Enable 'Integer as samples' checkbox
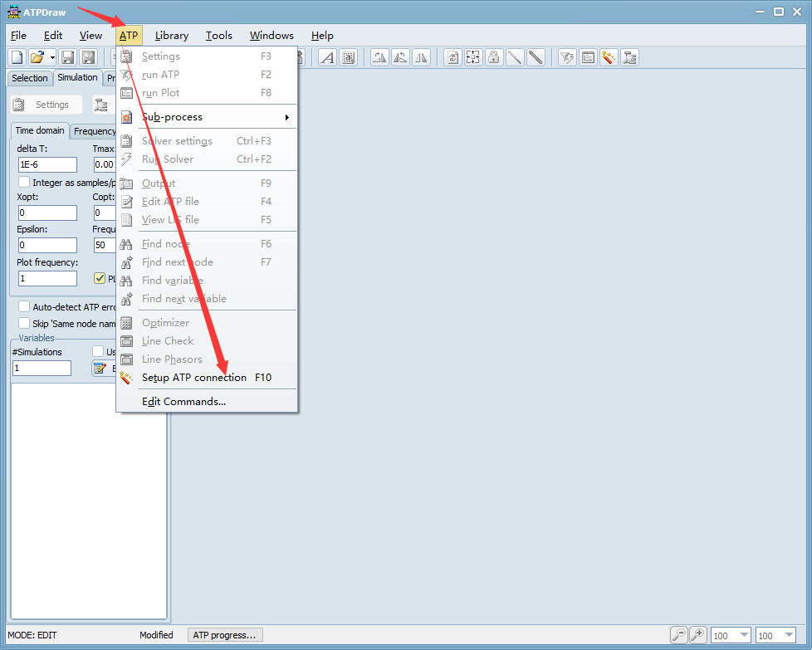 pos(24,182)
